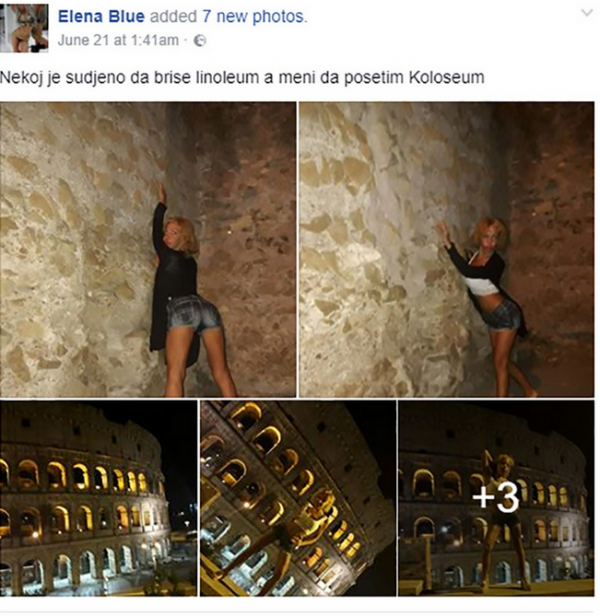This screenshot has height=616, width=600.
Task: Open the '7 new photos' album link
Action: [254, 16]
